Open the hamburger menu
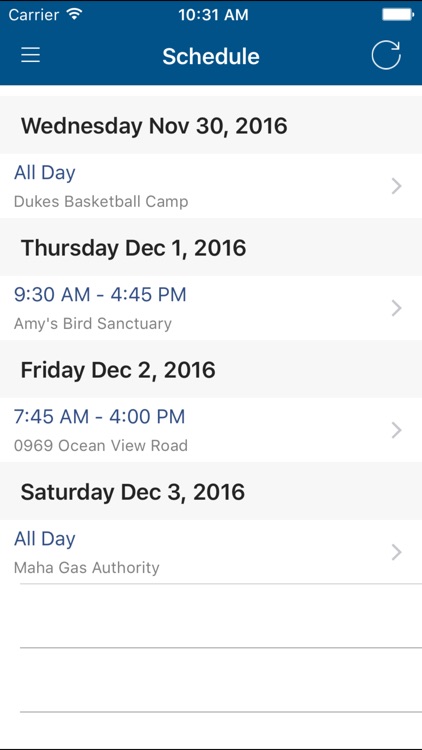Screen dimensions: 422x750 point(30,55)
